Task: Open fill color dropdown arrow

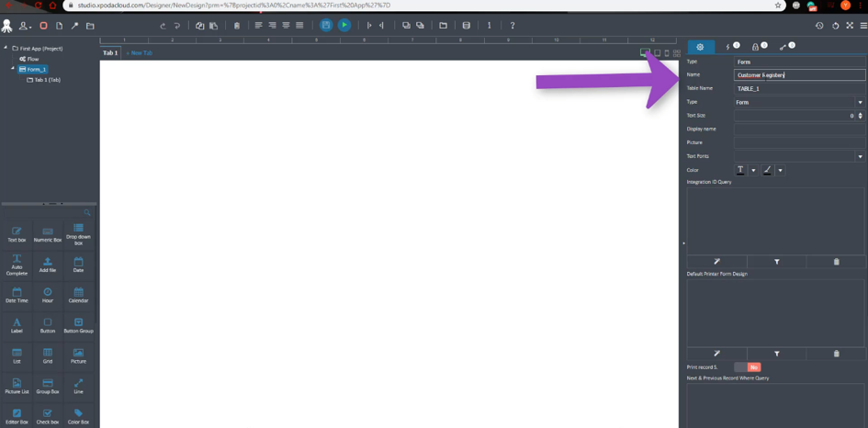Action: [780, 171]
